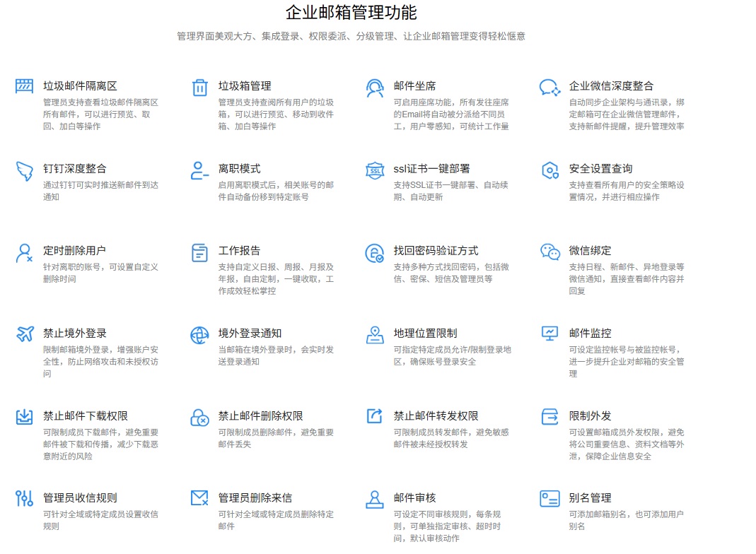Viewport: 756px width, 554px height.
Task: Select the 微信绑定 heading
Action: 590,251
